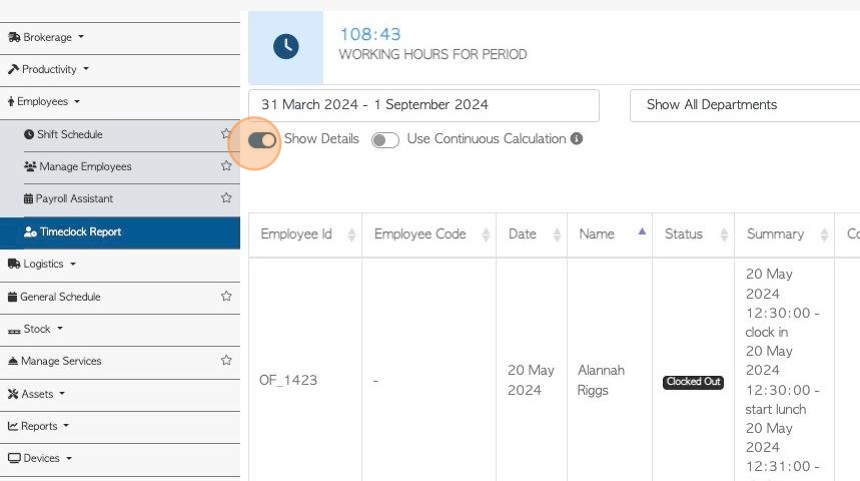Open Manage Services page
860x481 pixels.
pyautogui.click(x=61, y=361)
